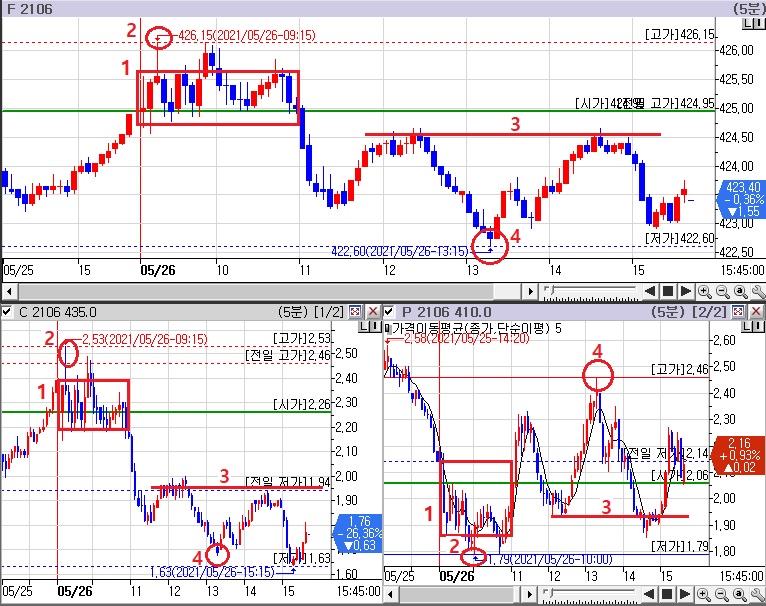Select the P 2106 410.0 title text
Screen dimensions: 766x606
(447, 312)
